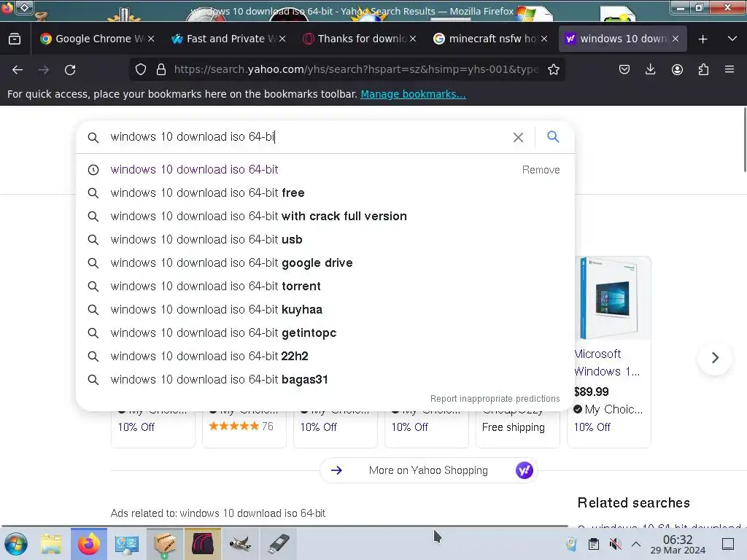Open the file manager from taskbar
747x560 pixels.
[x=51, y=544]
